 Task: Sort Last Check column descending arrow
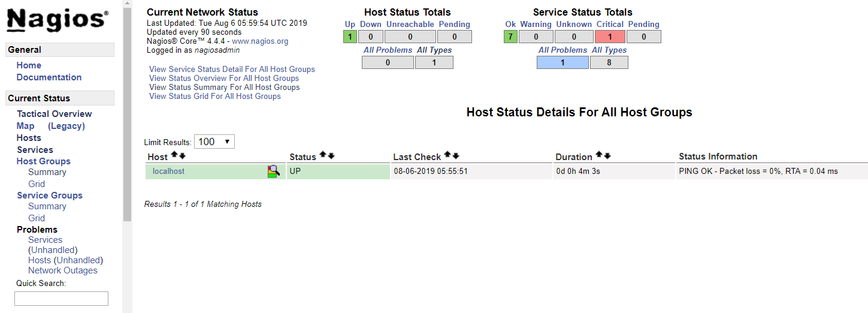pos(455,155)
